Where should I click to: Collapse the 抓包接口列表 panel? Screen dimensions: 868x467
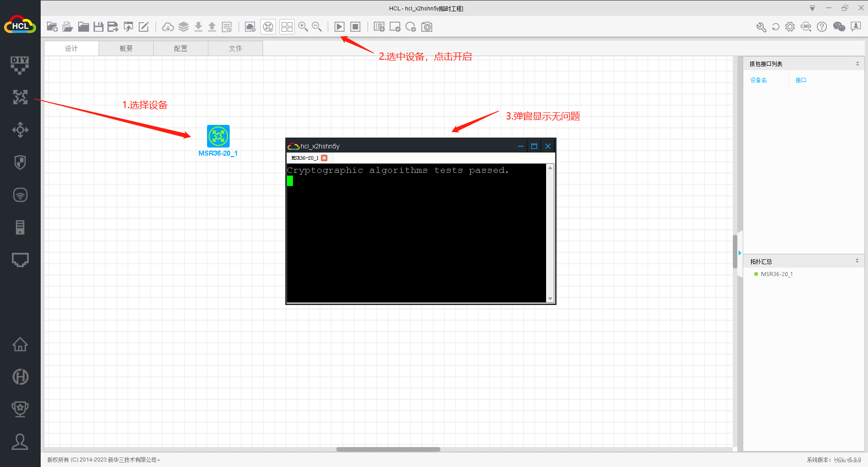point(857,64)
